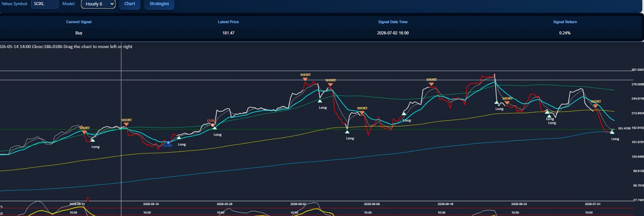644x216 pixels.
Task: Click the blue CLOSE signal marker
Action: click(168, 144)
